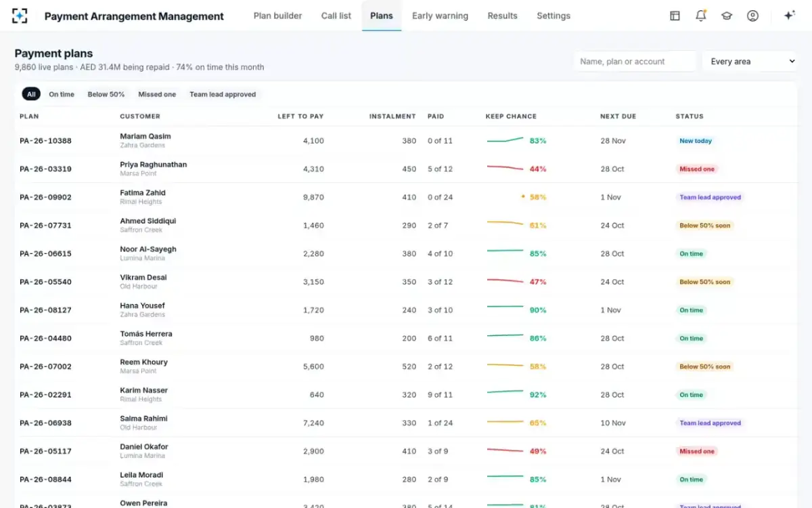Open notifications bell icon
This screenshot has height=508, width=812.
[x=701, y=16]
